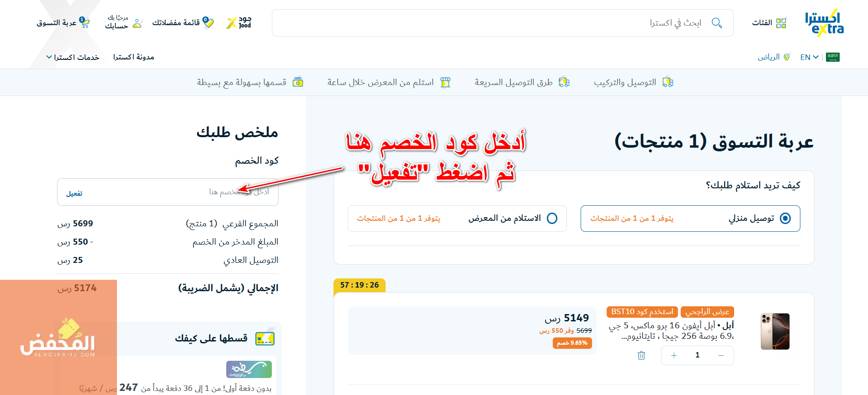The width and height of the screenshot is (868, 395).
Task: Open عربة التسوق cart link
Action: pyautogui.click(x=57, y=22)
